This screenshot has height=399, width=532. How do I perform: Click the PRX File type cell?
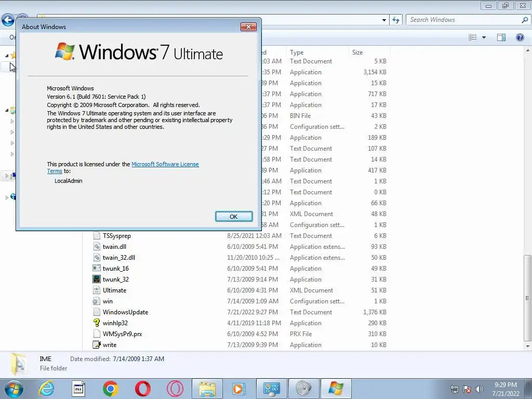(301, 334)
